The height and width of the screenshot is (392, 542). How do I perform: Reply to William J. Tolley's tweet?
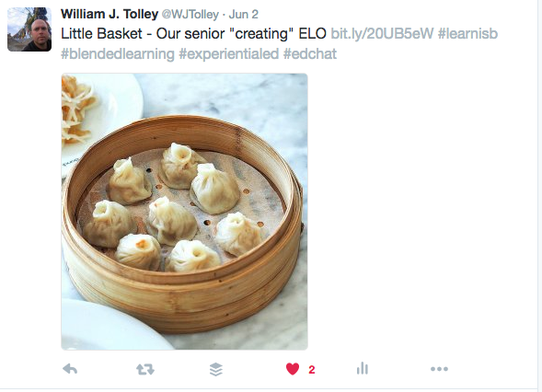70,369
